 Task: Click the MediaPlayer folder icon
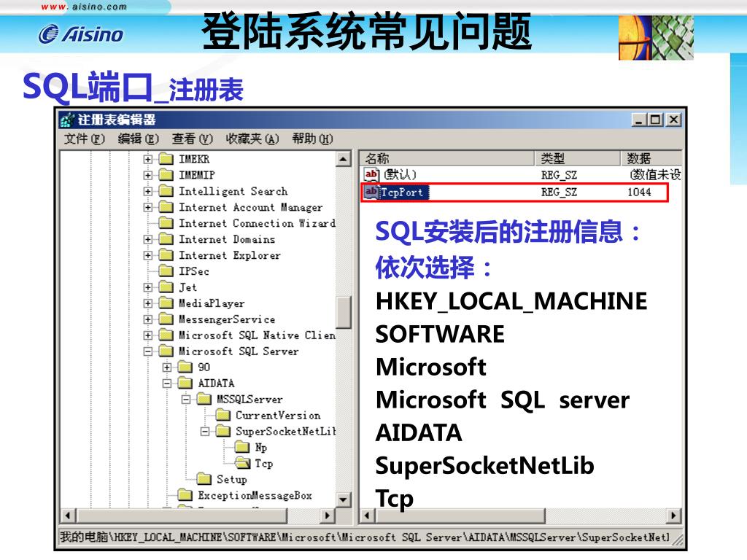[166, 303]
